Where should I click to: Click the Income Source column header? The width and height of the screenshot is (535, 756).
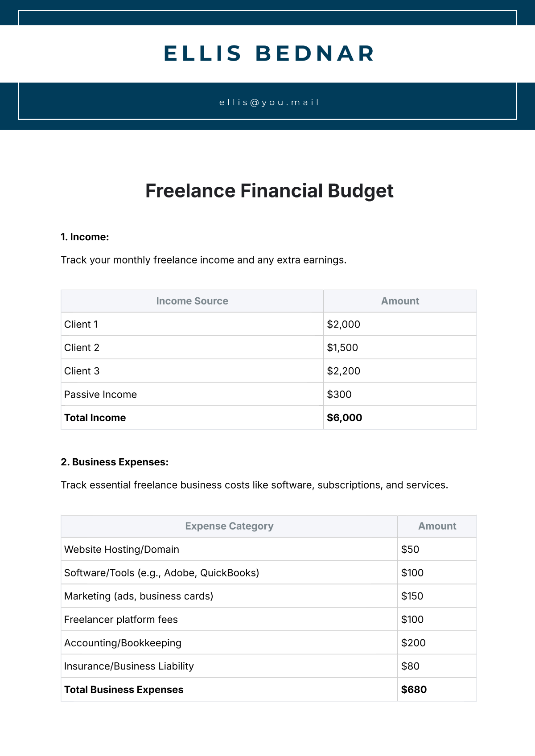pos(192,301)
